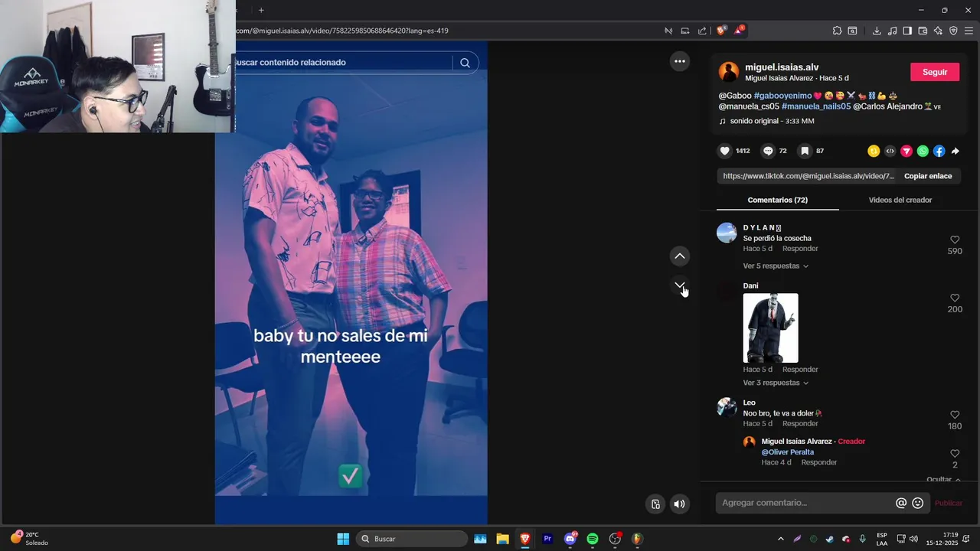980x551 pixels.
Task: Like Dani's image comment
Action: point(955,298)
